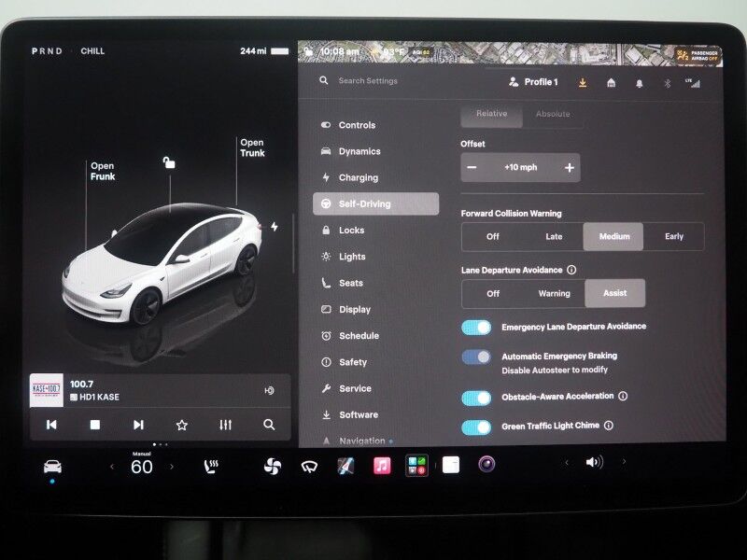
Task: Toggle Green Traffic Light Chime switch
Action: click(476, 427)
